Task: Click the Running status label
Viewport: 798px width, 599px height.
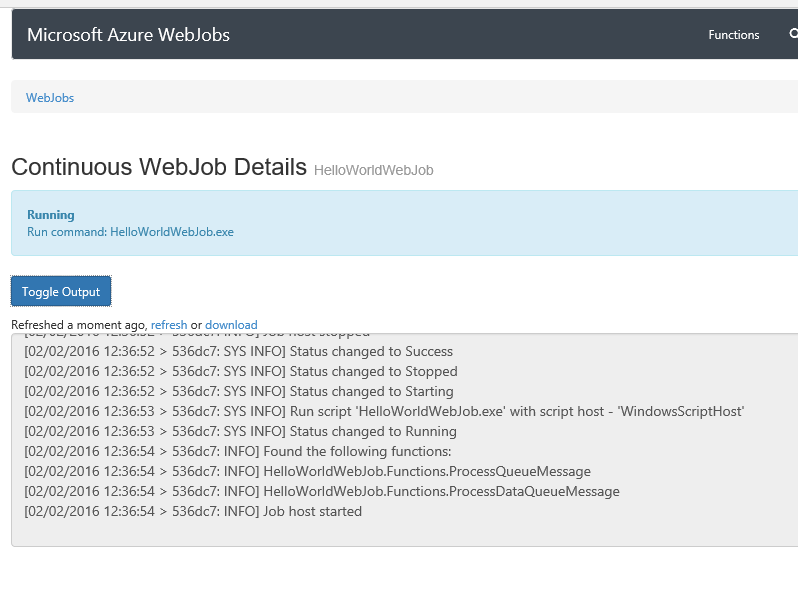Action: click(x=51, y=215)
